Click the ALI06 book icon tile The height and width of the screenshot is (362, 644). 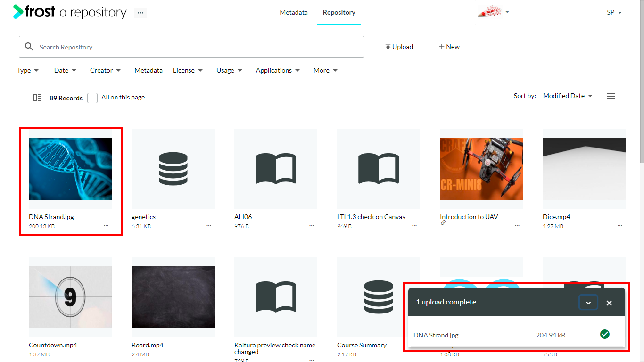tap(276, 169)
